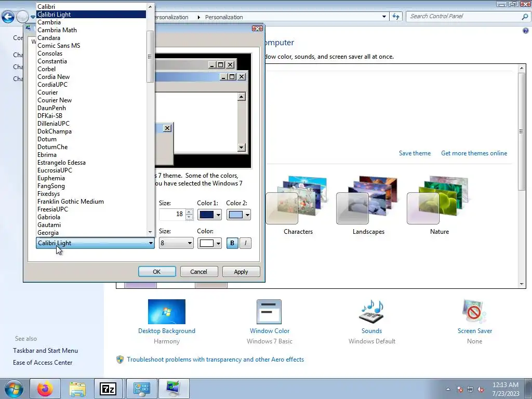Click the Apply button
532x399 pixels.
pos(241,271)
